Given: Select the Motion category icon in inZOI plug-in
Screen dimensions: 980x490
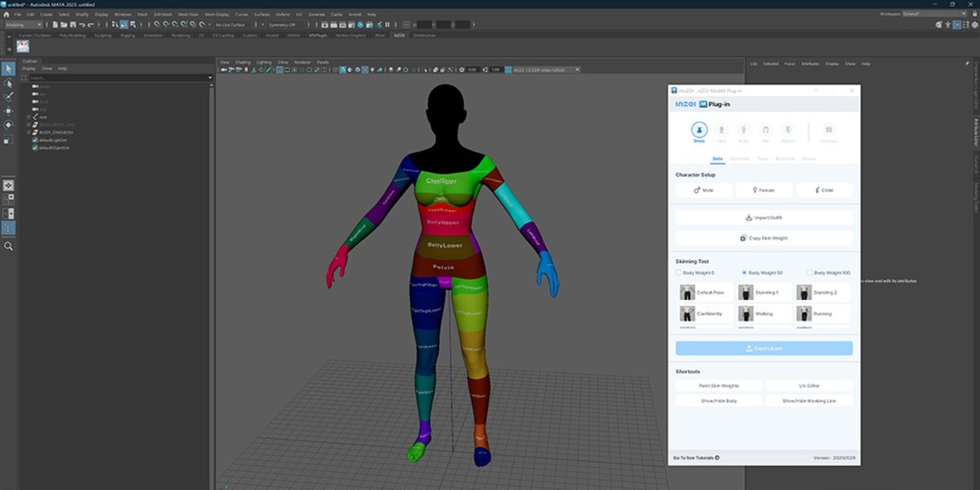Looking at the screenshot, I should [x=788, y=130].
